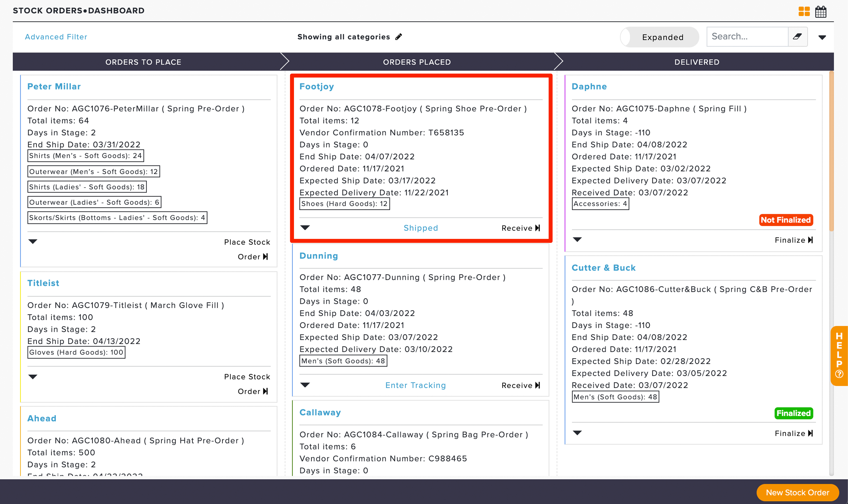Toggle the Expanded view switch
Viewport: 848px width, 504px height.
click(x=659, y=37)
